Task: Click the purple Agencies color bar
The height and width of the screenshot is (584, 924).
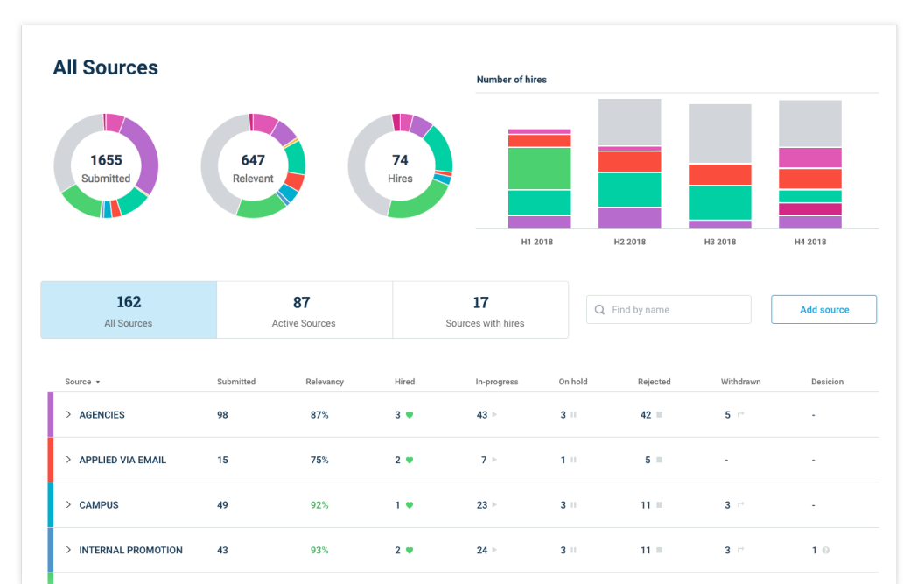Action: [51, 415]
